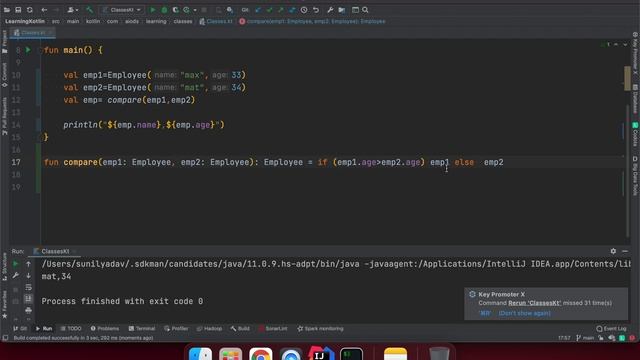
Task: Open the Build tool window tab
Action: pos(240,329)
